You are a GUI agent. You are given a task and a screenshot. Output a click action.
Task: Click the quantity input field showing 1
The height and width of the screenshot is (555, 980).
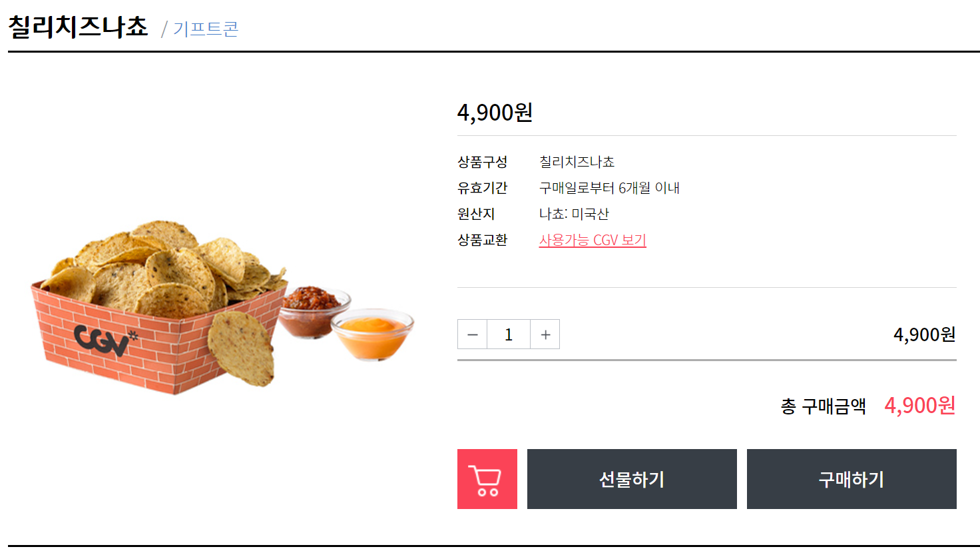click(x=509, y=334)
